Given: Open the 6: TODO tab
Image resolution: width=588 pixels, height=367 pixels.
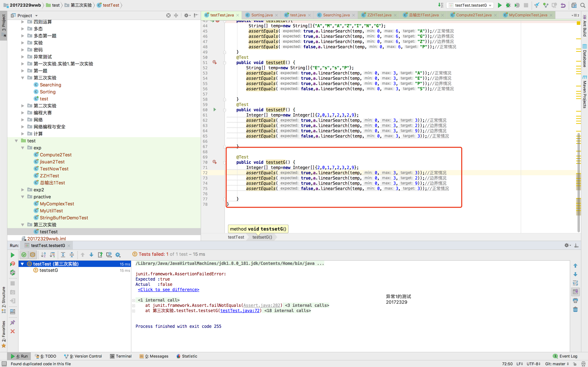Looking at the screenshot, I should 45,356.
